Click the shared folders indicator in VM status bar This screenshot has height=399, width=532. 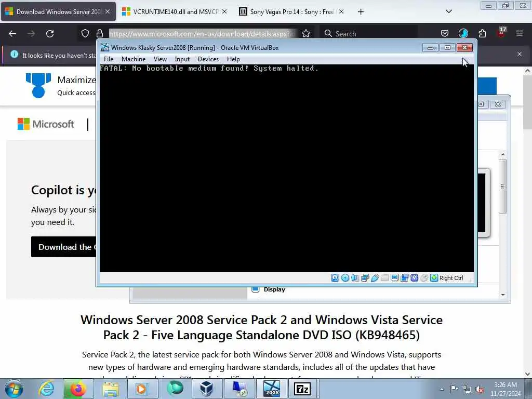pos(385,278)
